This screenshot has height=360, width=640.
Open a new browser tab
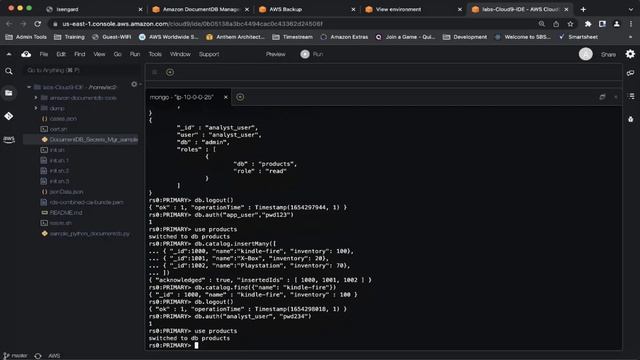[583, 9]
